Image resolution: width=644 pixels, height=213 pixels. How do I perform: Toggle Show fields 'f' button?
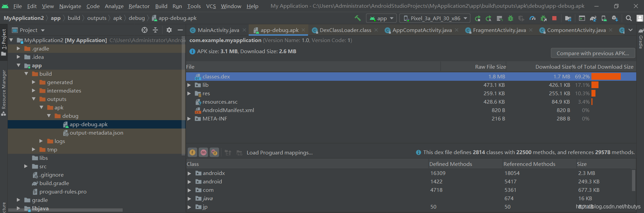pos(192,152)
